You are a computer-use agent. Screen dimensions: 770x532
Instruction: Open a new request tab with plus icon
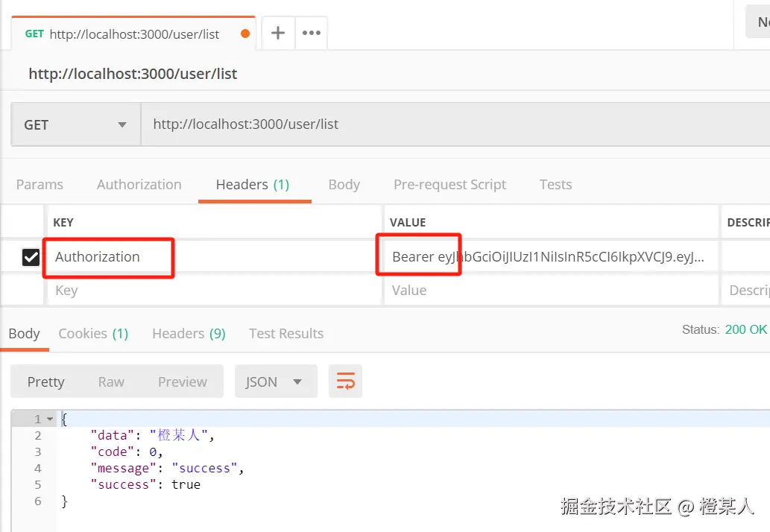(278, 33)
